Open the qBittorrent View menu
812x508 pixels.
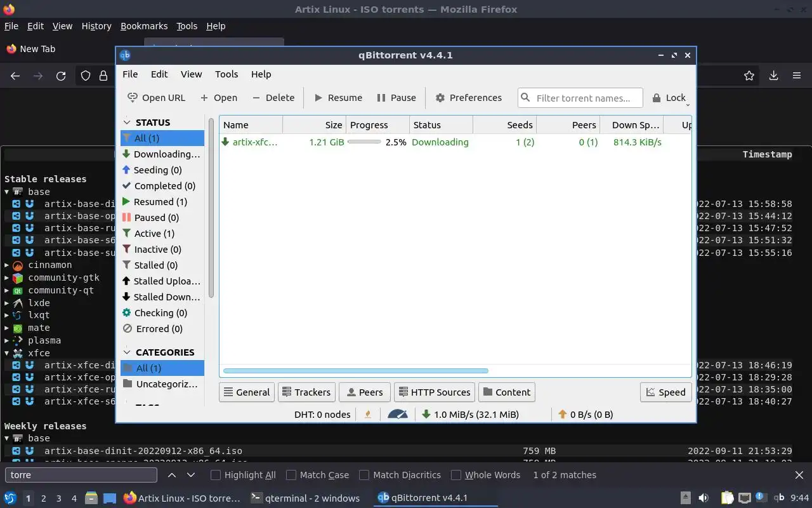(191, 74)
